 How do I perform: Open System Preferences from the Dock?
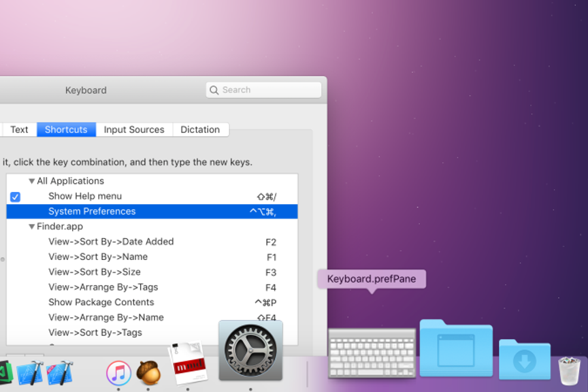click(x=250, y=350)
